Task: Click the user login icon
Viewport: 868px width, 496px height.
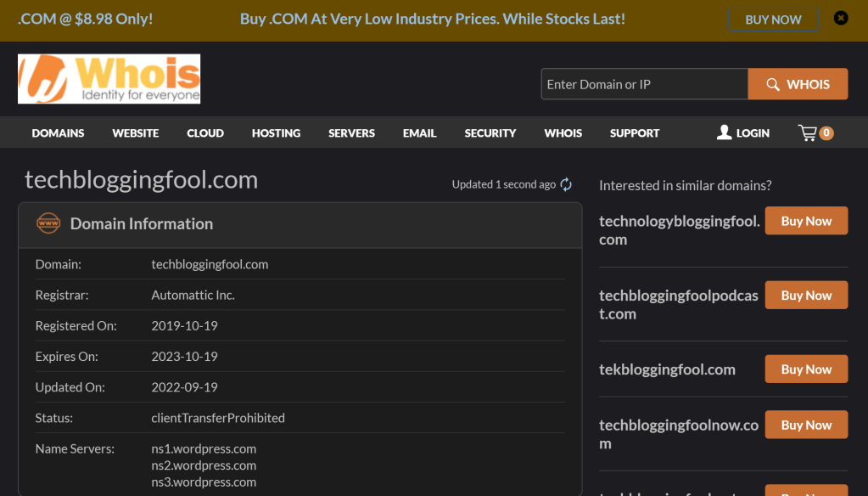Action: coord(724,132)
